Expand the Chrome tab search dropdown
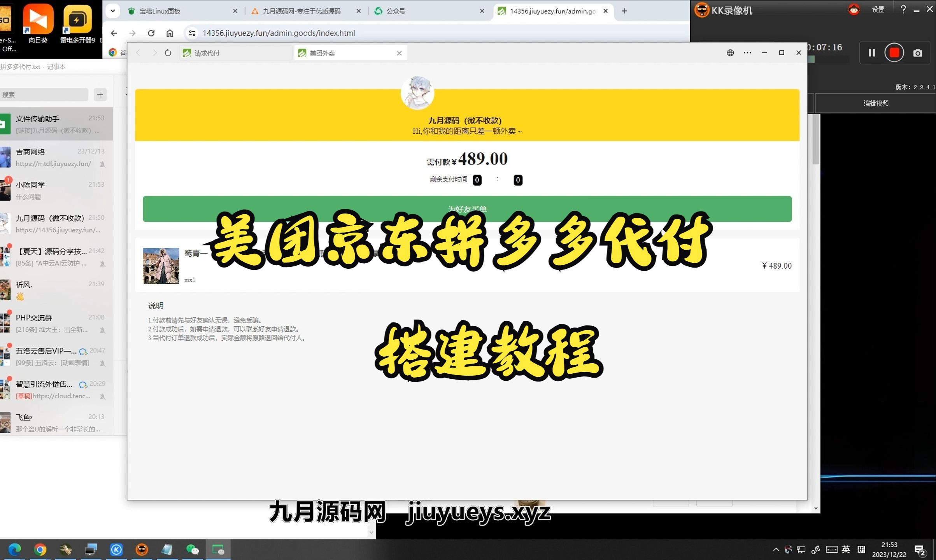The image size is (936, 560). 113,11
